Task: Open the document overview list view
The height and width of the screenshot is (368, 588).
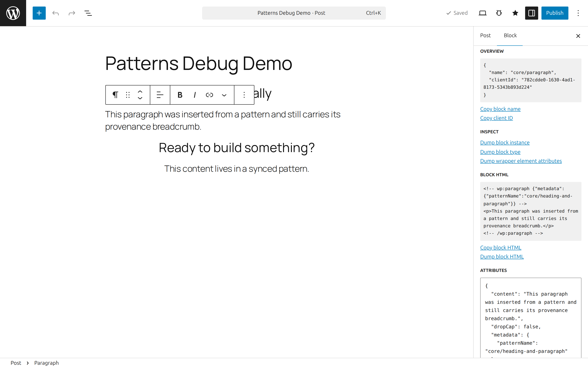Action: [x=88, y=13]
